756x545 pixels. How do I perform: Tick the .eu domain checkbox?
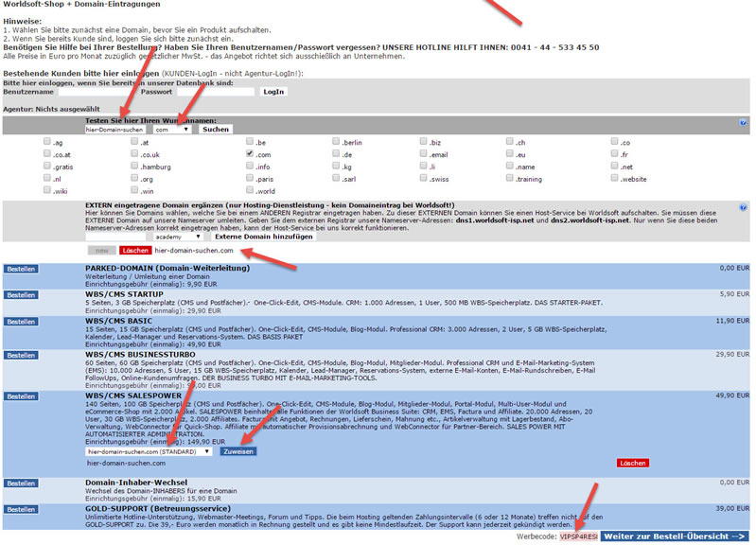click(510, 153)
